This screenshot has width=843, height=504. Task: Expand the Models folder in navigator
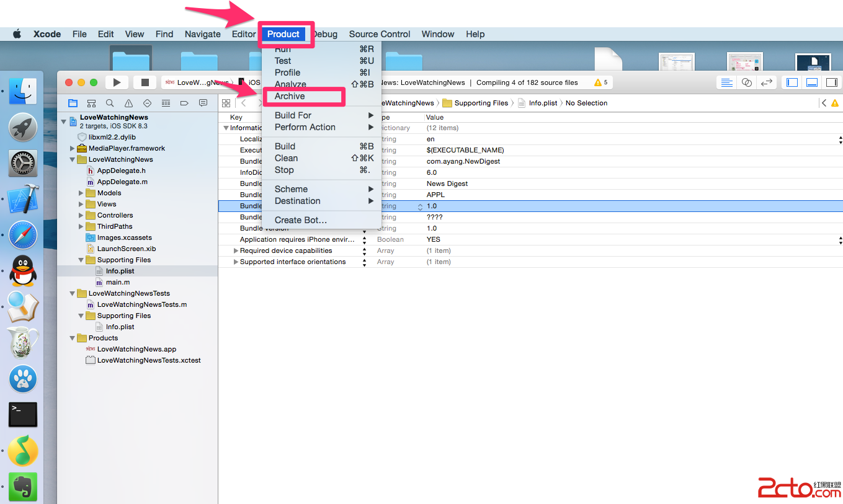click(x=81, y=193)
